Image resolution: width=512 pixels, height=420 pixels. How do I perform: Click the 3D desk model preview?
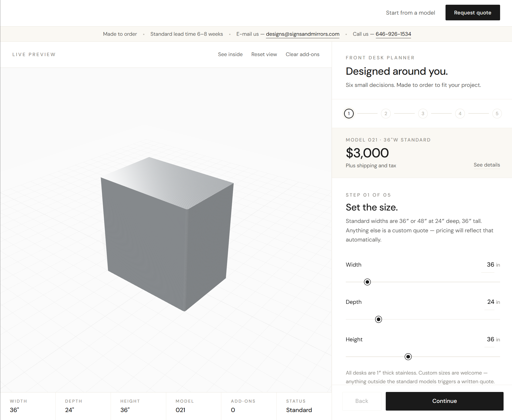(x=166, y=233)
